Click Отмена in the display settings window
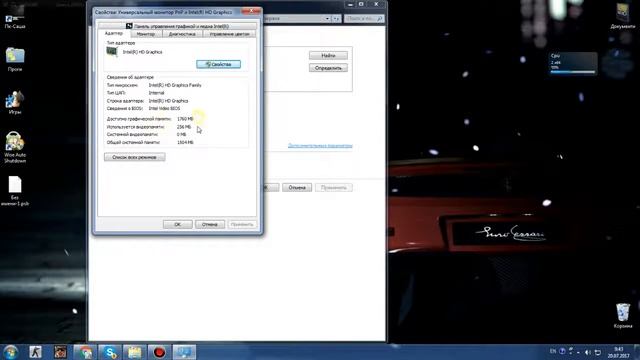This screenshot has height=360, width=640. point(297,188)
